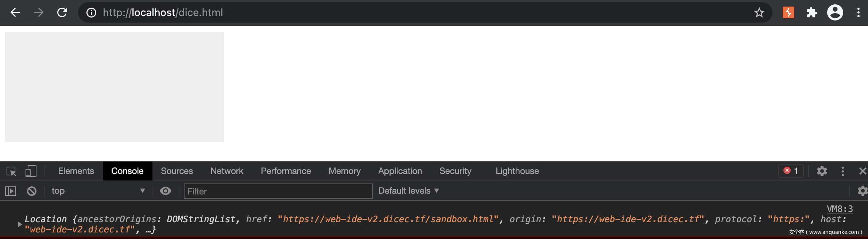Viewport: 868px width, 239px height.
Task: Open the user profile avatar menu
Action: tap(835, 13)
